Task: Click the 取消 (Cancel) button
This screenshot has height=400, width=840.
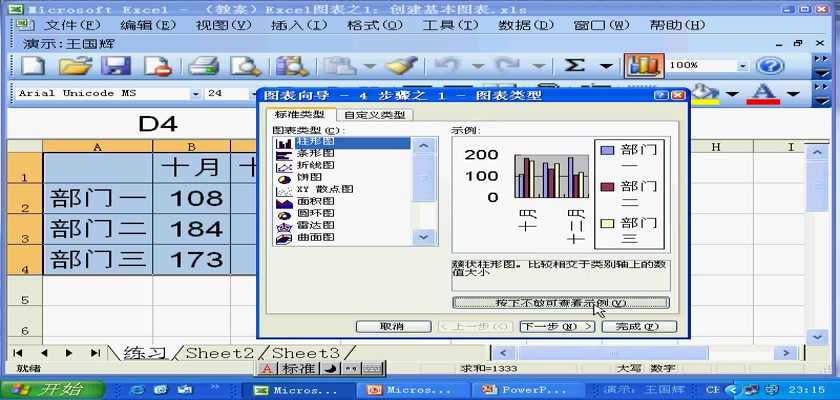Action: [393, 327]
